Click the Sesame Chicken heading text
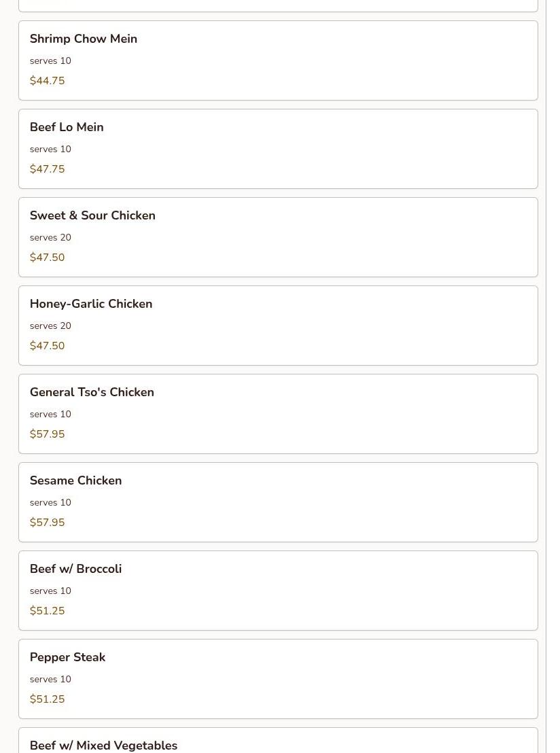 76,480
